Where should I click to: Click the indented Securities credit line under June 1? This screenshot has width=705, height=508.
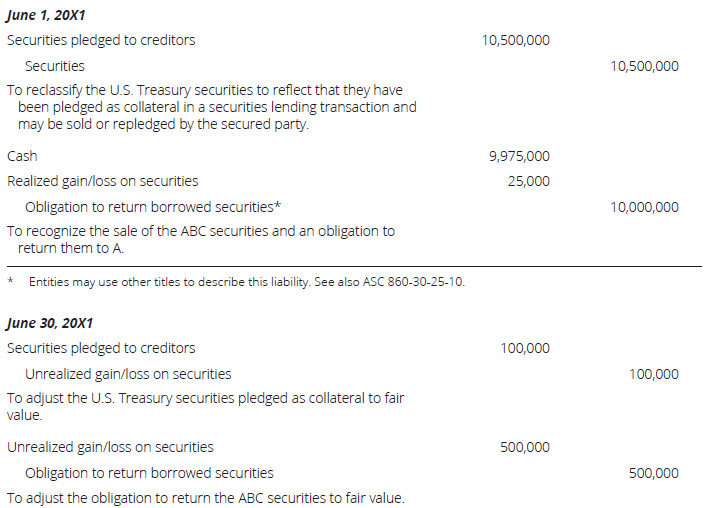55,67
